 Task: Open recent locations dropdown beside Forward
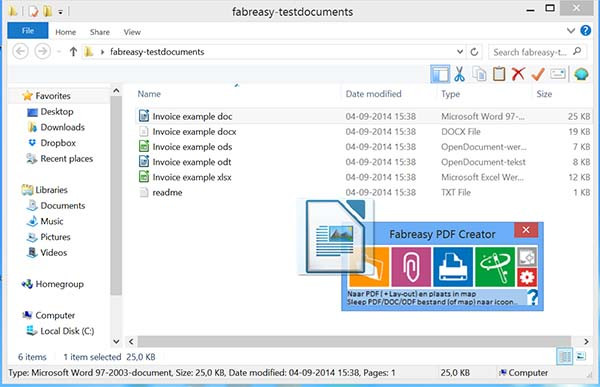[x=59, y=52]
